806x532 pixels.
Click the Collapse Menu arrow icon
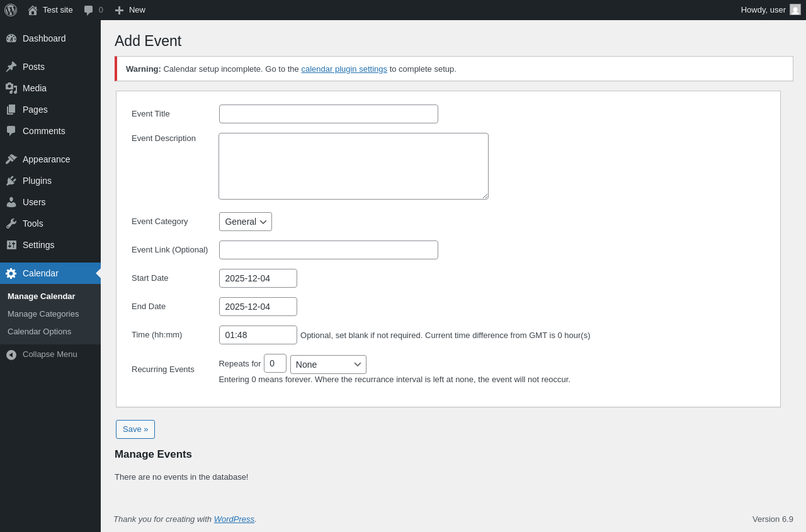click(x=11, y=354)
